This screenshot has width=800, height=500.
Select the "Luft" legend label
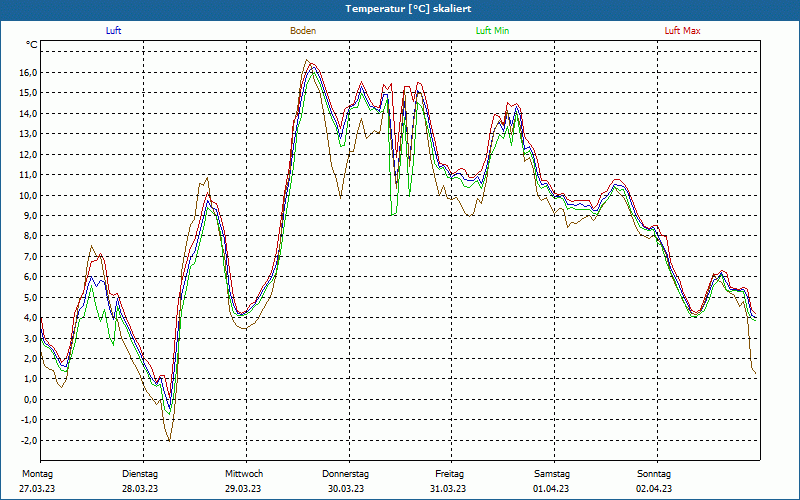[114, 31]
